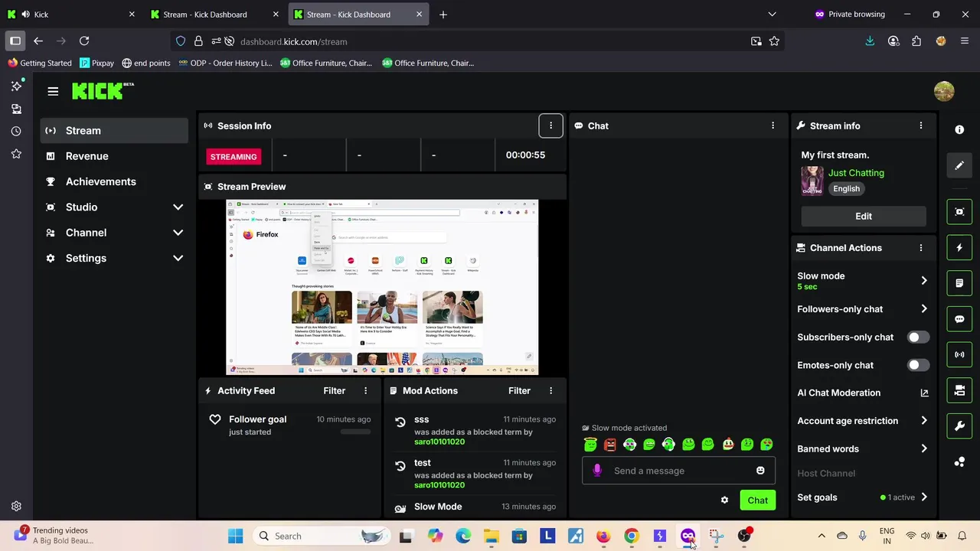
Task: Open the Just Chatting category link
Action: (856, 173)
